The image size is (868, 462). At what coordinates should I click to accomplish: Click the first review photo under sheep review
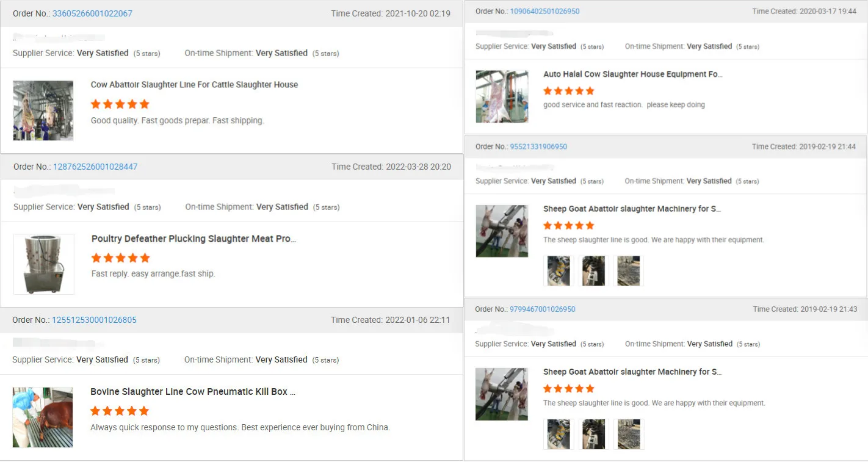(558, 270)
